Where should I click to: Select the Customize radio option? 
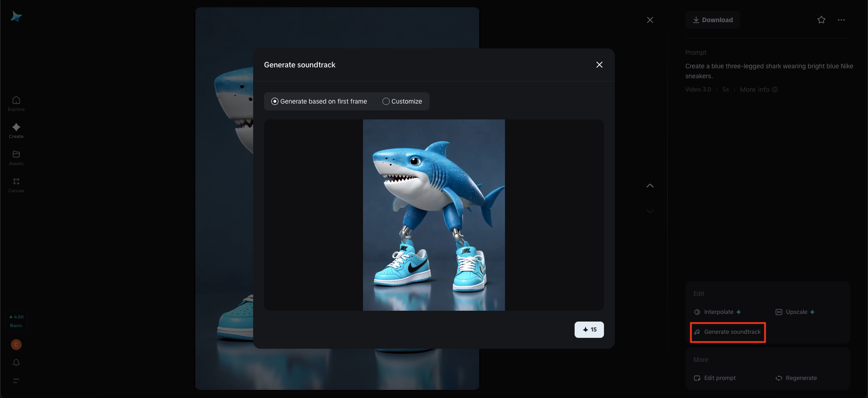click(402, 101)
